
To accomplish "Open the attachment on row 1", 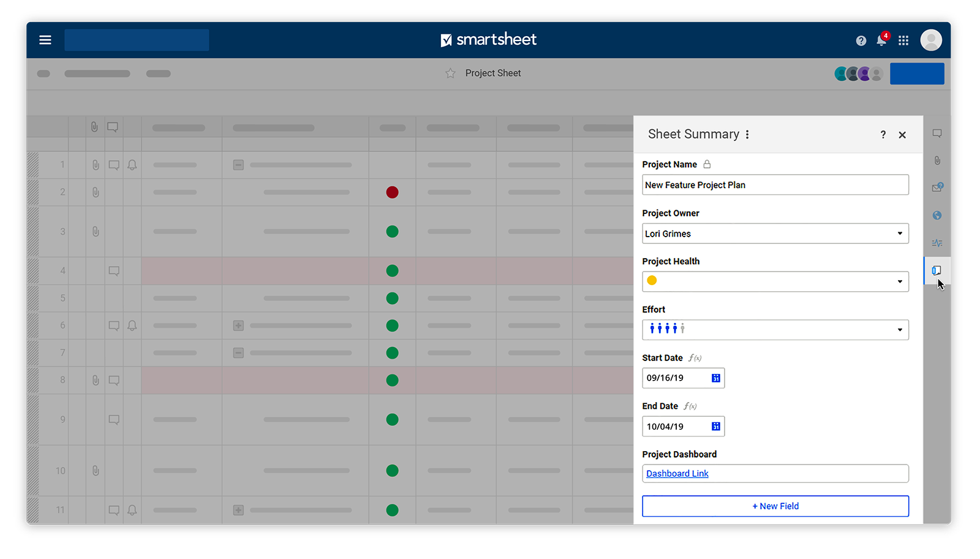I will tap(96, 165).
